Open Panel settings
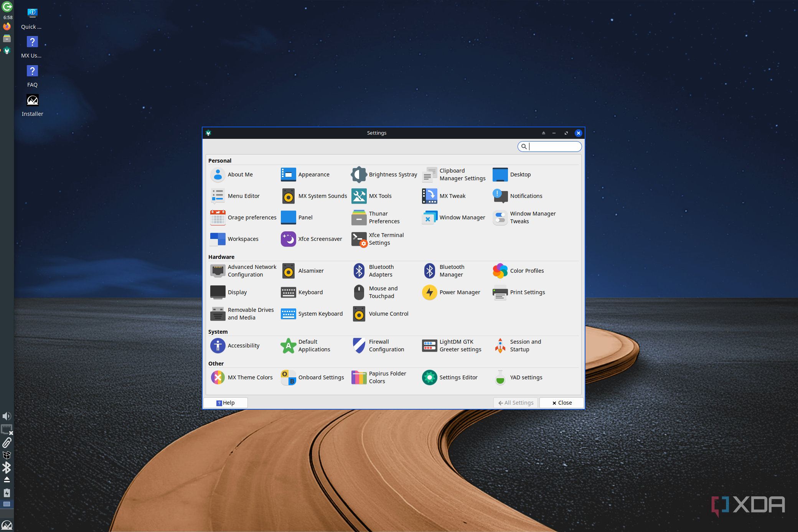798x532 pixels. [x=297, y=217]
